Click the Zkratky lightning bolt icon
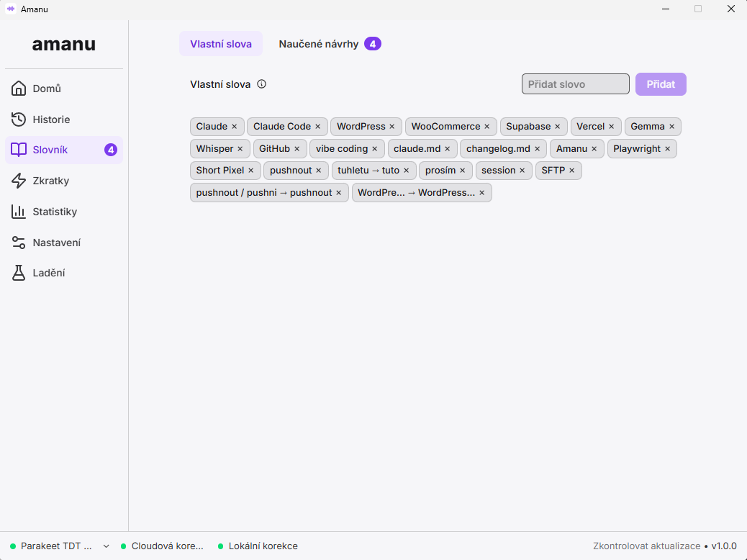The width and height of the screenshot is (747, 560). click(19, 181)
